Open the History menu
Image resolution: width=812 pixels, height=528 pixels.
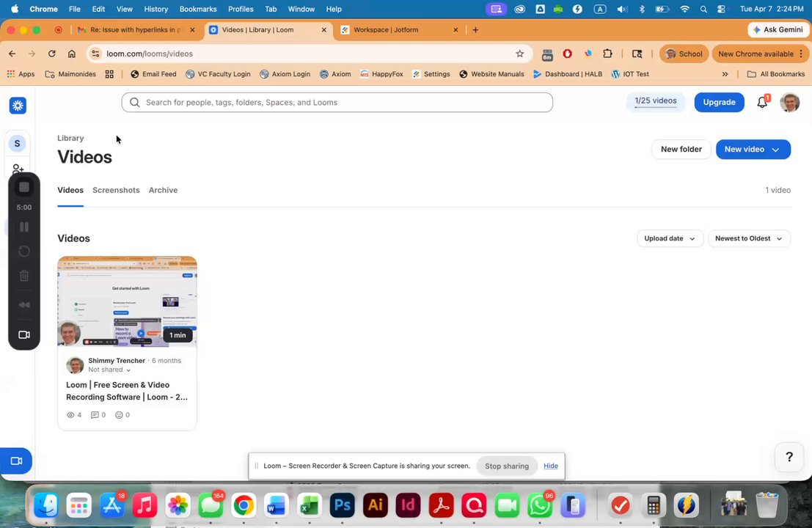(156, 9)
